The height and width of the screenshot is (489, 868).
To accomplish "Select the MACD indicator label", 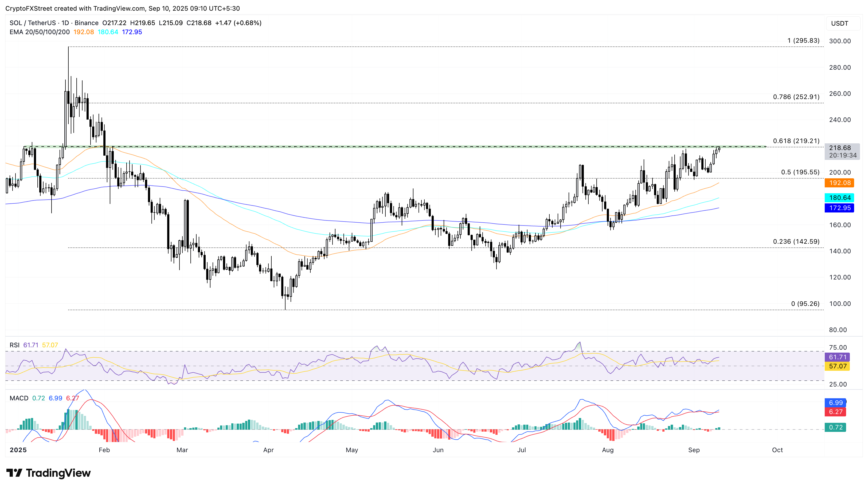I will (19, 398).
